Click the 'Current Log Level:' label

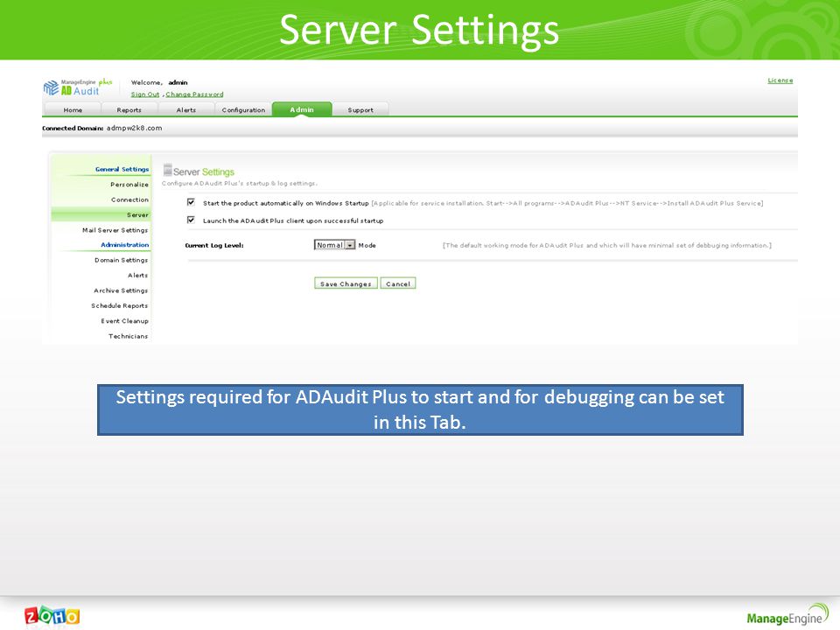pyautogui.click(x=214, y=245)
